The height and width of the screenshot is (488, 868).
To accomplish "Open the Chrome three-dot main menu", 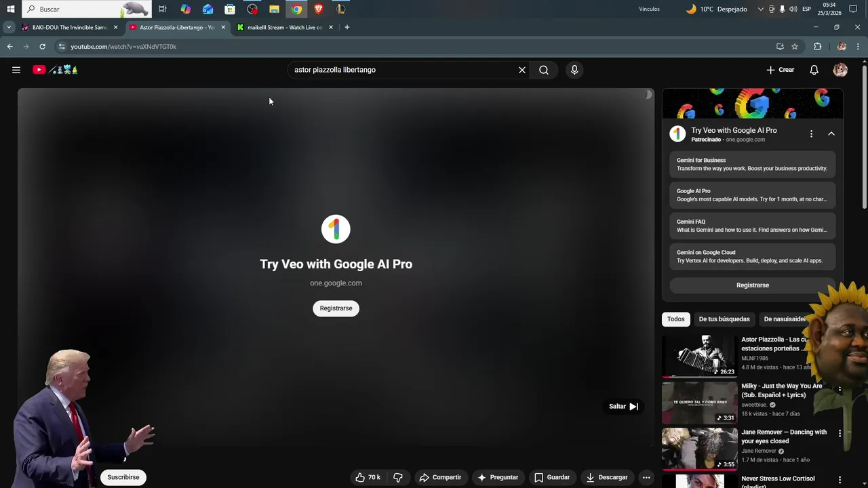I will click(859, 47).
